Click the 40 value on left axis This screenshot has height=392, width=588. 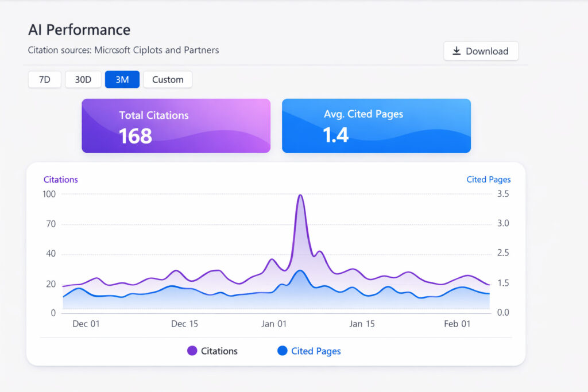click(51, 254)
